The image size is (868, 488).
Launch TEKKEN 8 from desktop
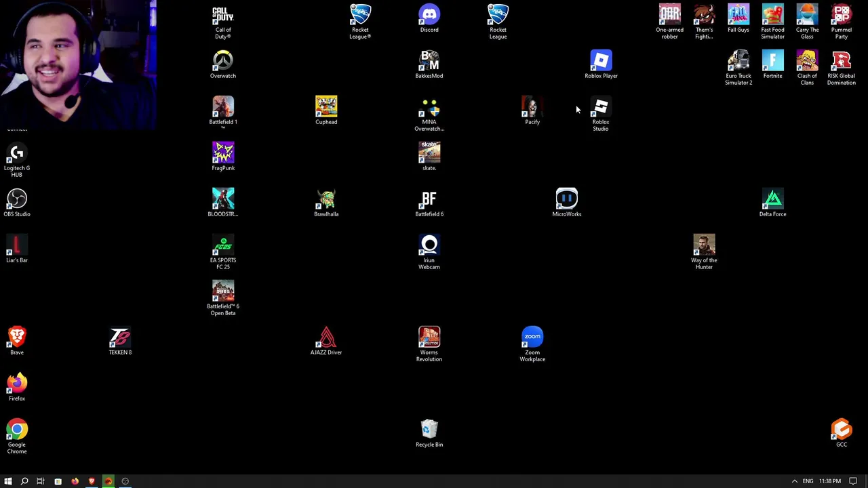[x=120, y=341]
